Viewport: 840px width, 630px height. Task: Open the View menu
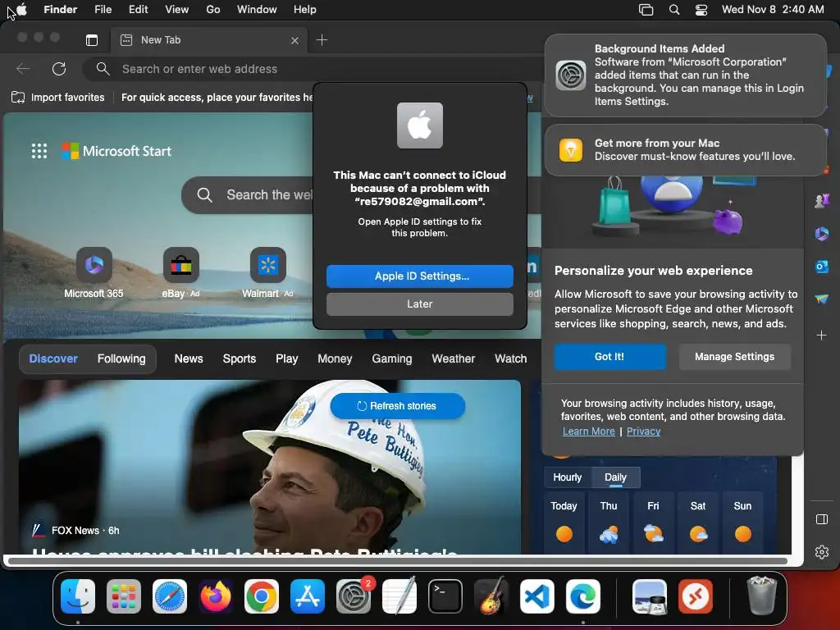point(177,9)
